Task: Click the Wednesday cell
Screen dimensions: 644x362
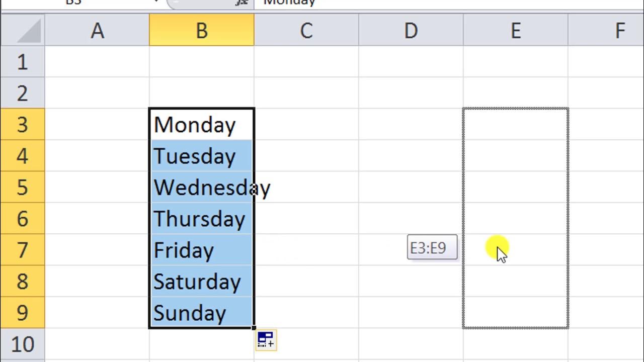Action: click(202, 188)
